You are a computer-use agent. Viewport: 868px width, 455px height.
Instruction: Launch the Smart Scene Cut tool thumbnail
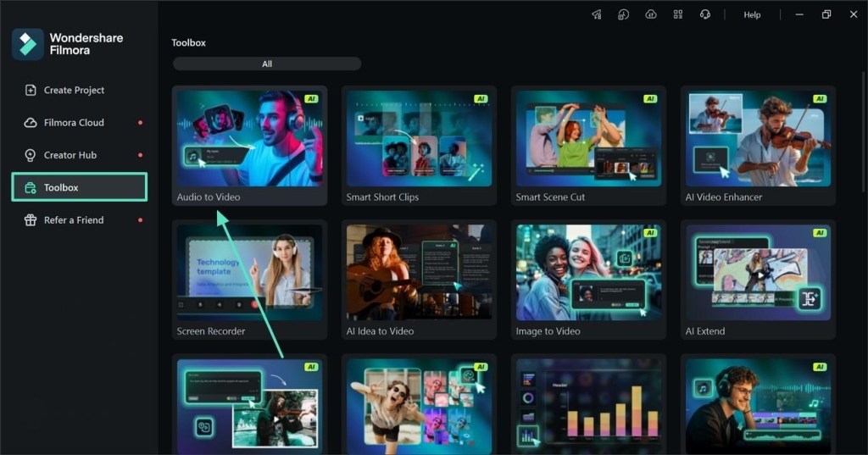click(x=588, y=138)
